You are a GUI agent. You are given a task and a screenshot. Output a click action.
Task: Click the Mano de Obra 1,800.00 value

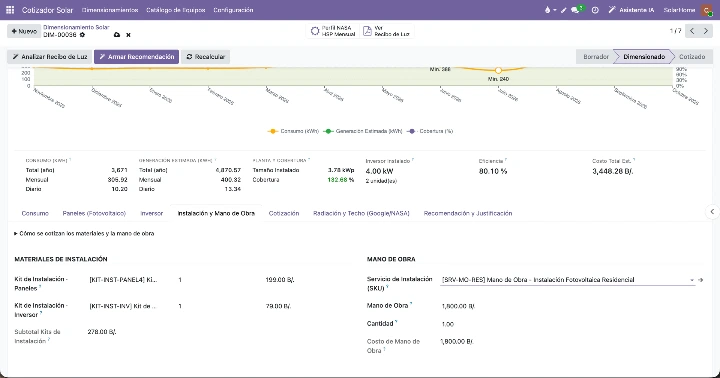click(x=458, y=306)
